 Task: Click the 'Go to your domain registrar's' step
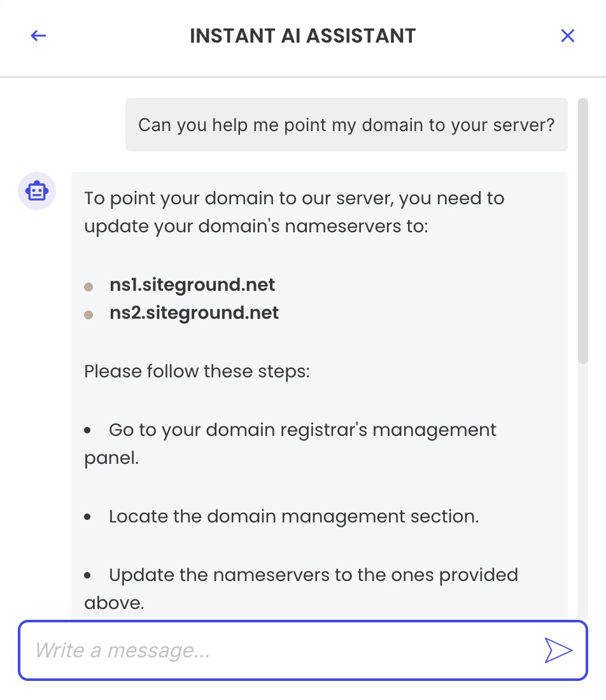pos(290,444)
